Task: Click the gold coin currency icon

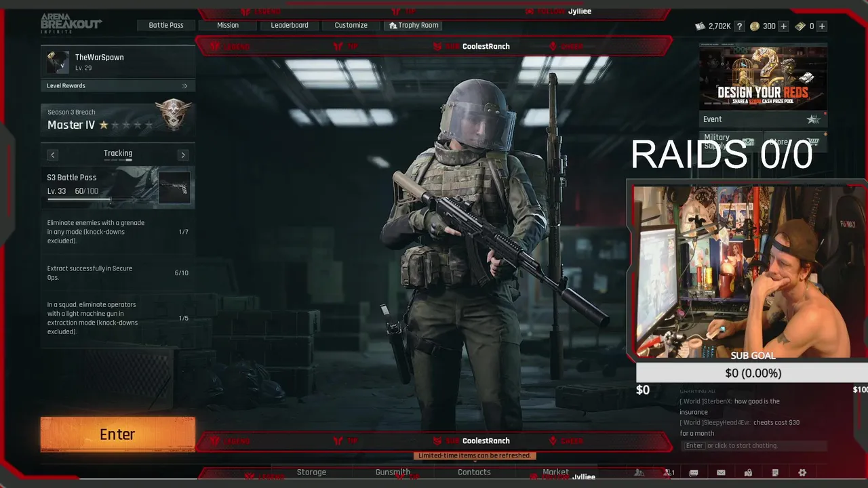Action: pos(755,26)
